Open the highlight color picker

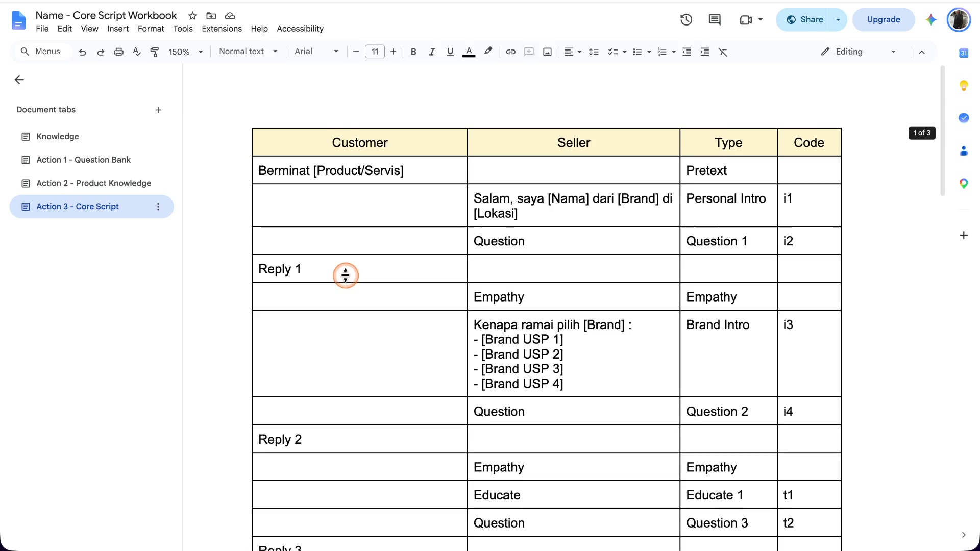(x=488, y=52)
